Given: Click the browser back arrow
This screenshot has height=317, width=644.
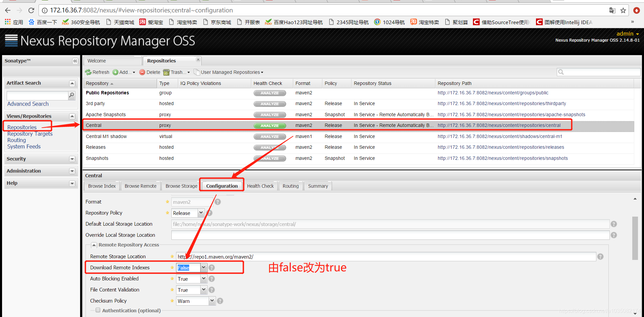Looking at the screenshot, I should (x=8, y=10).
